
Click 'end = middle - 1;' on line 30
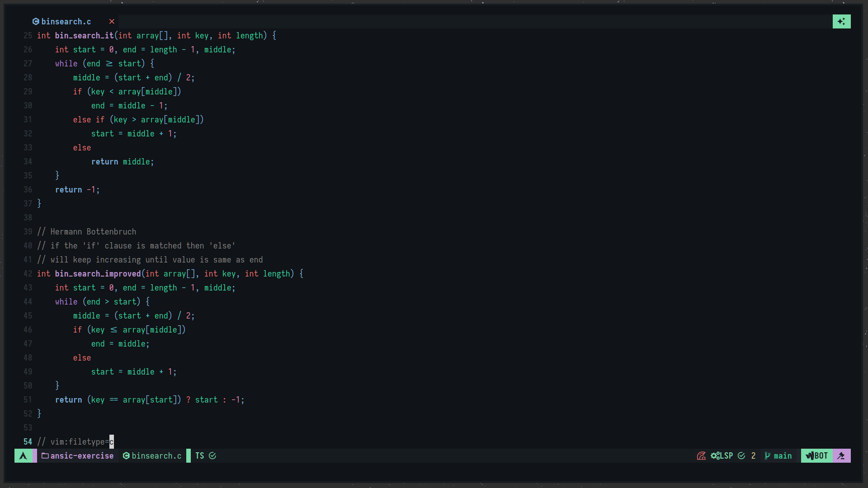pos(129,105)
